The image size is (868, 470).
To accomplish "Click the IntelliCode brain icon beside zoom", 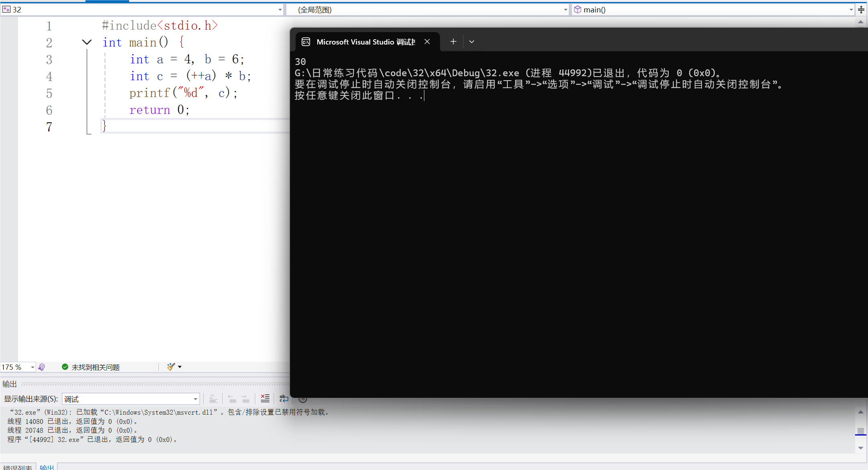I will 42,367.
